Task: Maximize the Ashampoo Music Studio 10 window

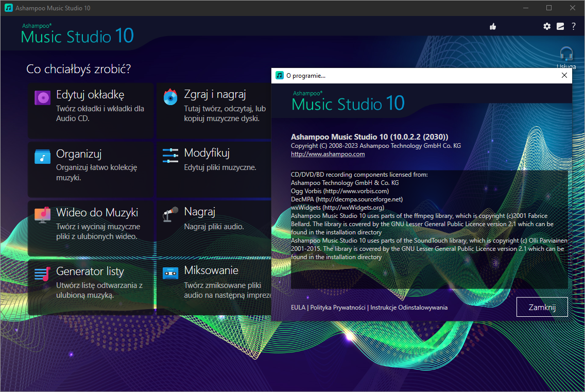Action: (549, 8)
